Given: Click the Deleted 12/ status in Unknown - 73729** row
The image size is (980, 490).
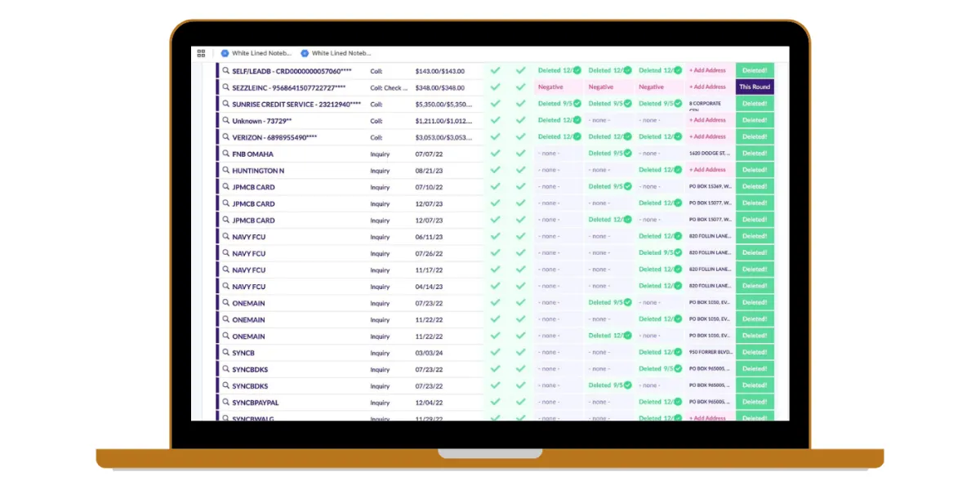Looking at the screenshot, I should [x=559, y=121].
